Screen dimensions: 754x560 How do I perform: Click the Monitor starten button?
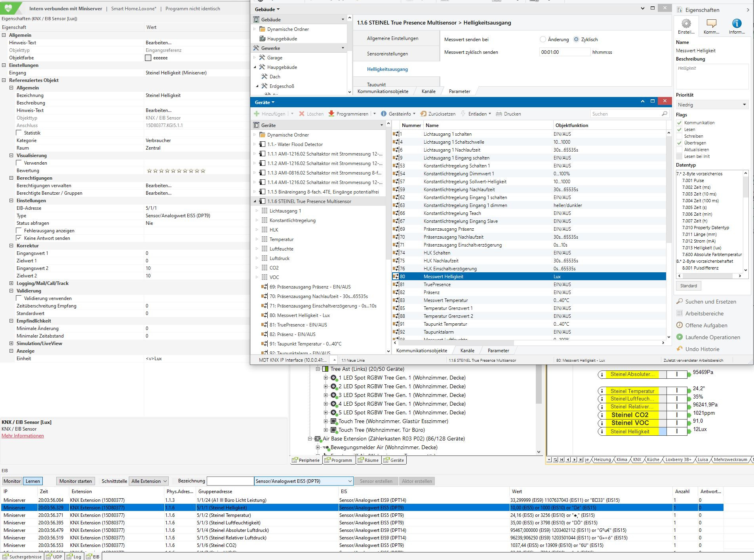pyautogui.click(x=75, y=481)
